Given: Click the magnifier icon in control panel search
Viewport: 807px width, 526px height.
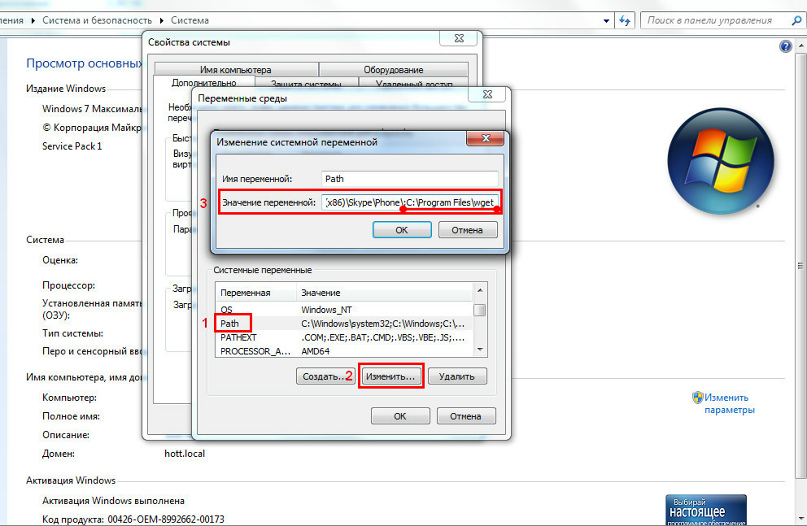Looking at the screenshot, I should tap(795, 19).
